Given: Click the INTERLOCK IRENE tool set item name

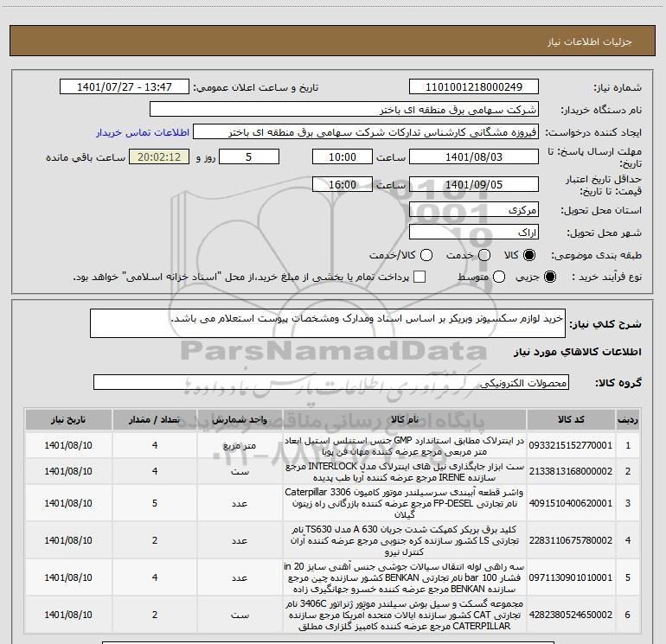Looking at the screenshot, I should 405,472.
